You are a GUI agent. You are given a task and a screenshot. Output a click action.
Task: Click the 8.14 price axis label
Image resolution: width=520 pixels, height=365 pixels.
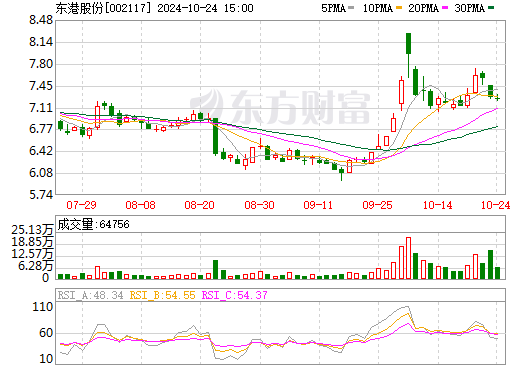tap(41, 42)
